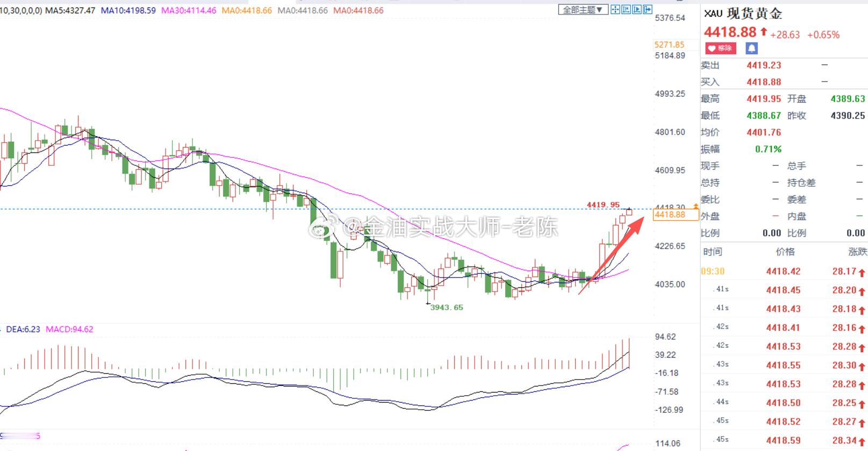Click the orange 5271.85 price marker
This screenshot has height=451, width=868.
point(669,45)
